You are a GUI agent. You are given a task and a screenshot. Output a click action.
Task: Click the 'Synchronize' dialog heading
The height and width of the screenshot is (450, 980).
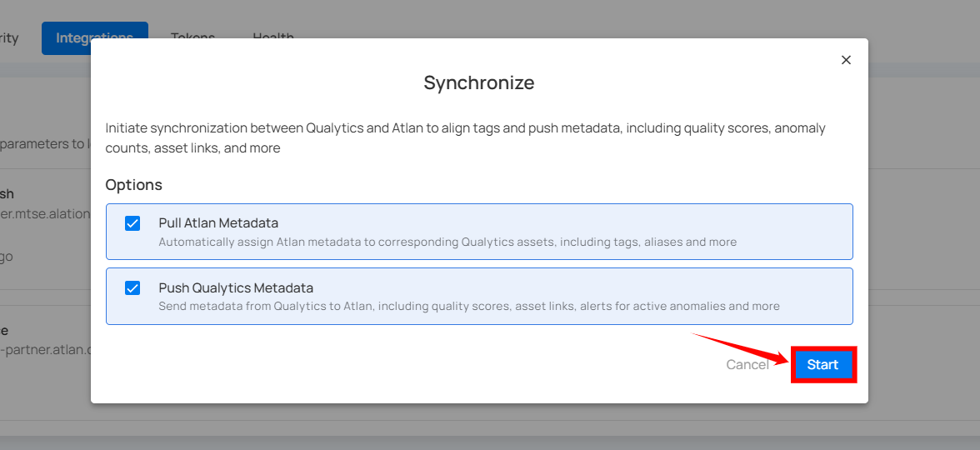[479, 82]
